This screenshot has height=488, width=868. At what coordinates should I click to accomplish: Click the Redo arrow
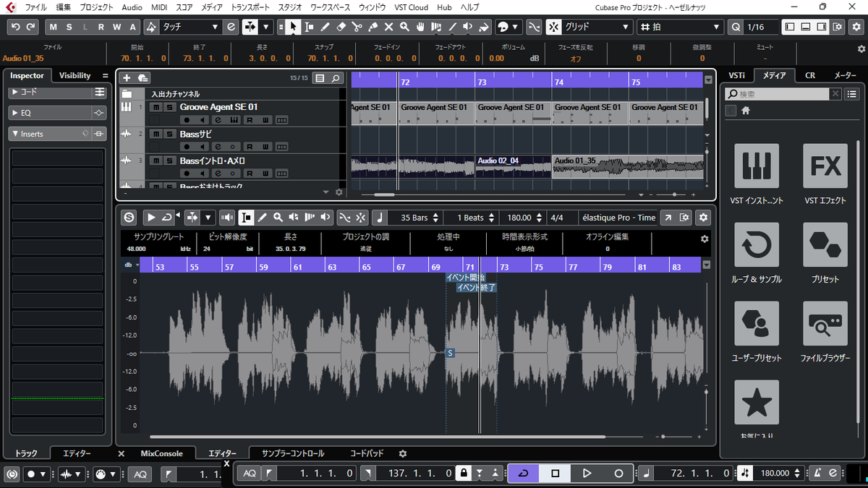30,27
